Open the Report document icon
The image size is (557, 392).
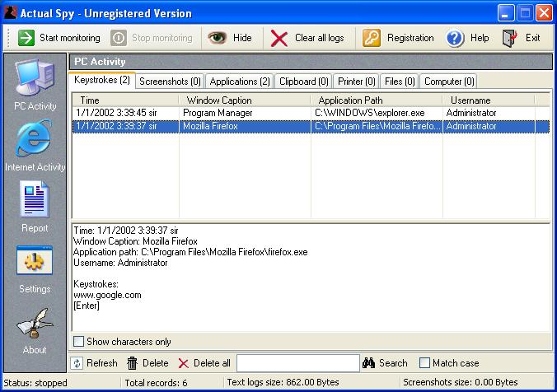(x=35, y=199)
